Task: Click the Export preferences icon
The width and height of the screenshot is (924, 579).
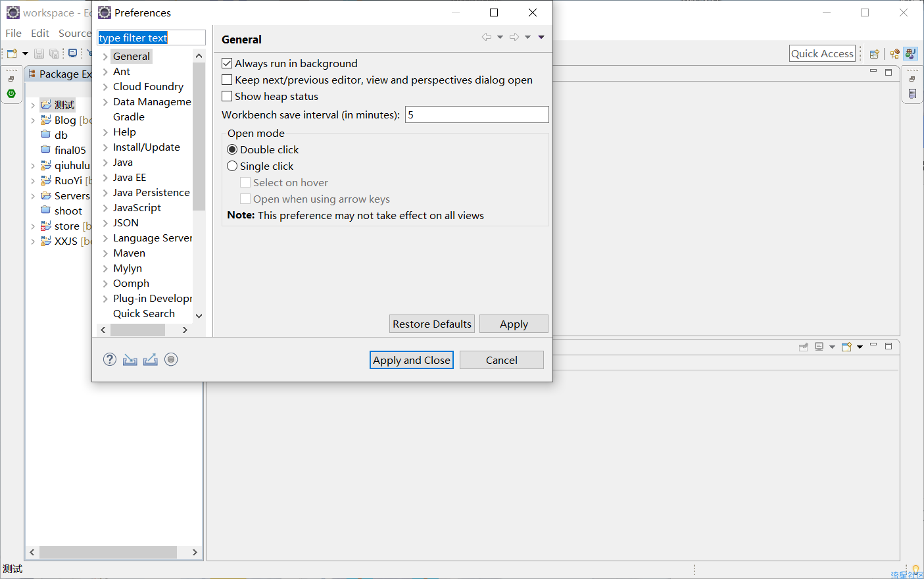Action: pyautogui.click(x=151, y=359)
